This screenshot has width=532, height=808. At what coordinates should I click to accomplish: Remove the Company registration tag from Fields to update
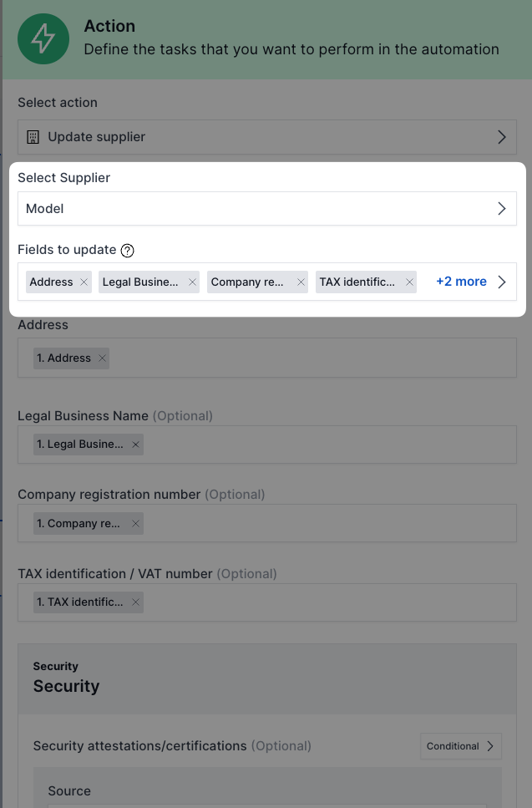tap(301, 282)
